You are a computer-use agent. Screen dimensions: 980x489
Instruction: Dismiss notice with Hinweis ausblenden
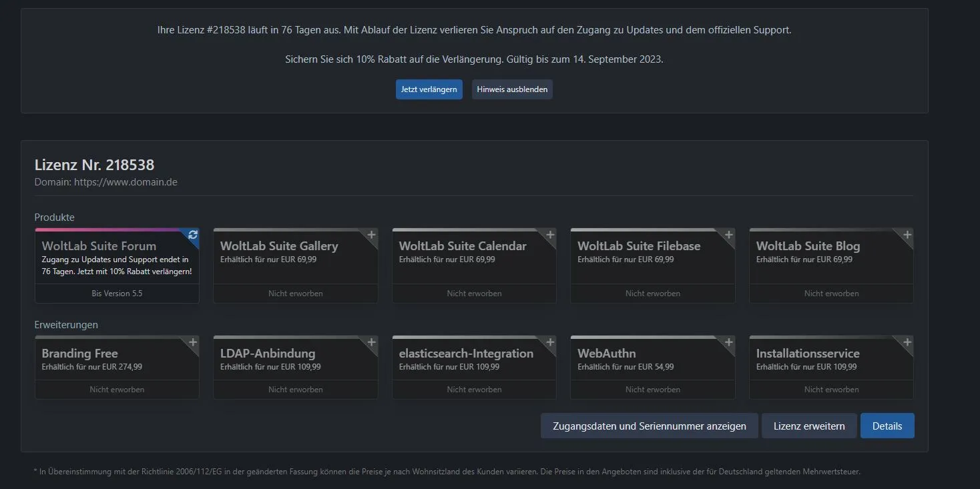[x=512, y=89]
